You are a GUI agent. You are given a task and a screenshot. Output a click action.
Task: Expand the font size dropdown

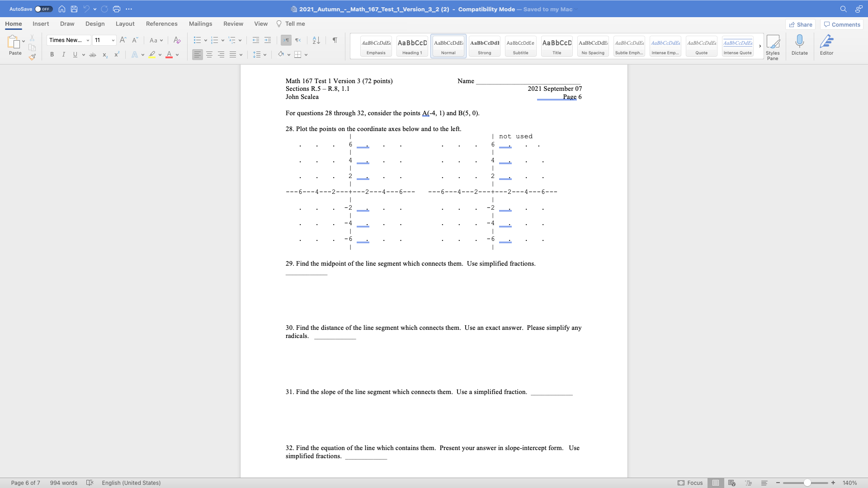pos(113,40)
